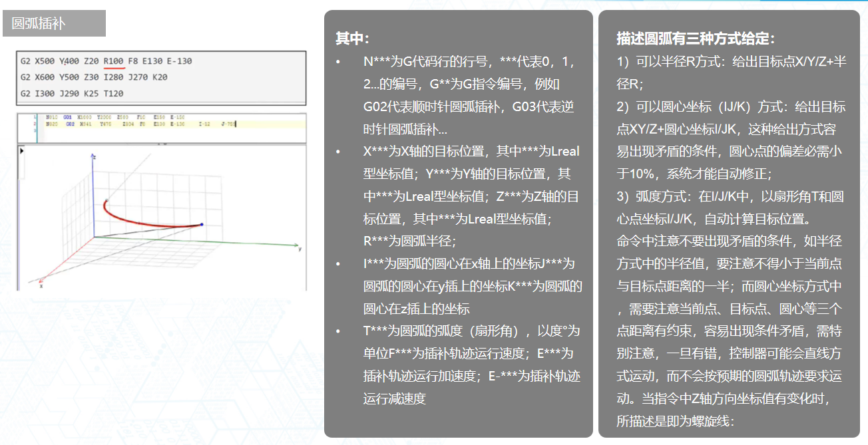868x445 pixels.
Task: Click line number 2 in the code editor
Action: pos(33,122)
